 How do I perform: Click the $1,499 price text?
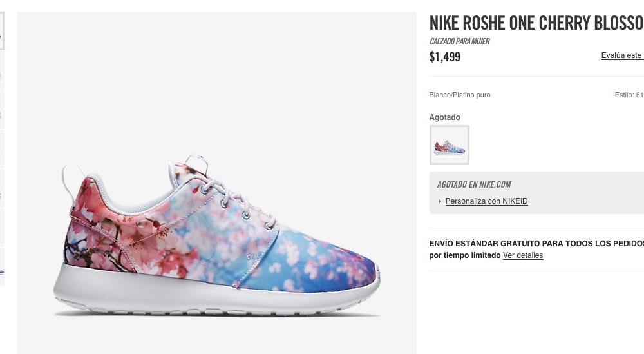(x=445, y=57)
